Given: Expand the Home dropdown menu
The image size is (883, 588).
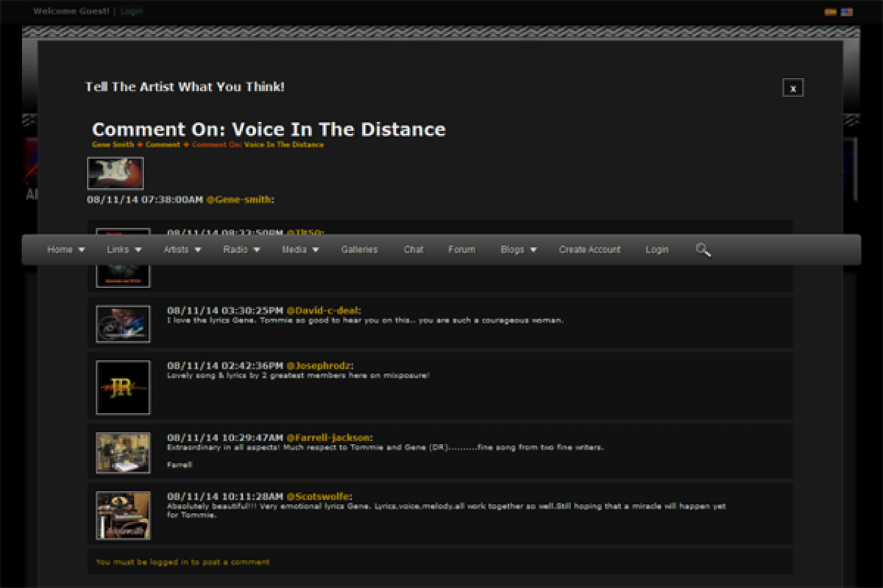Looking at the screenshot, I should point(66,250).
